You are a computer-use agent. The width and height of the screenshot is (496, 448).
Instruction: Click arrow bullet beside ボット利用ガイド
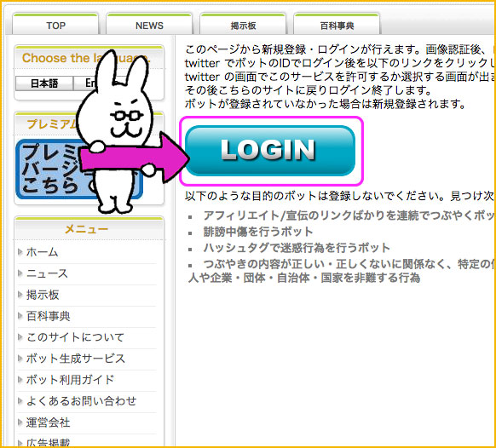pyautogui.click(x=20, y=379)
